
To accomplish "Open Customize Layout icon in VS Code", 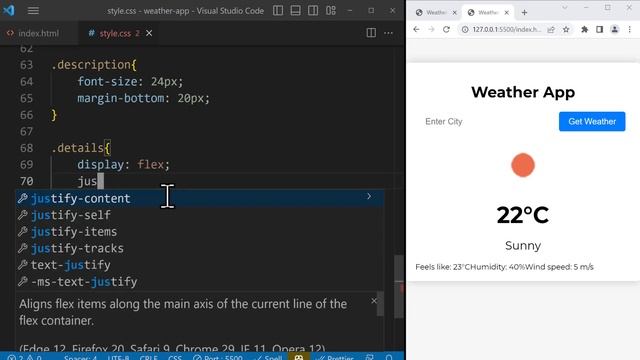I will pyautogui.click(x=331, y=11).
